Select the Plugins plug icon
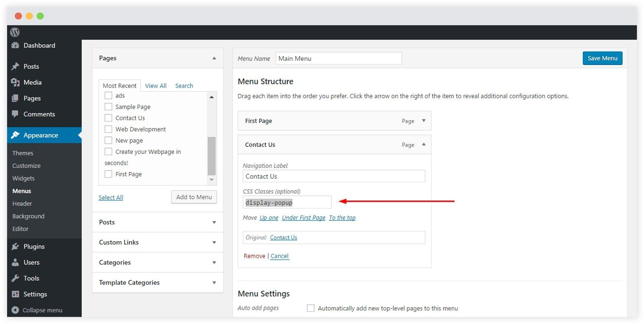This screenshot has height=324, width=644. tap(15, 246)
